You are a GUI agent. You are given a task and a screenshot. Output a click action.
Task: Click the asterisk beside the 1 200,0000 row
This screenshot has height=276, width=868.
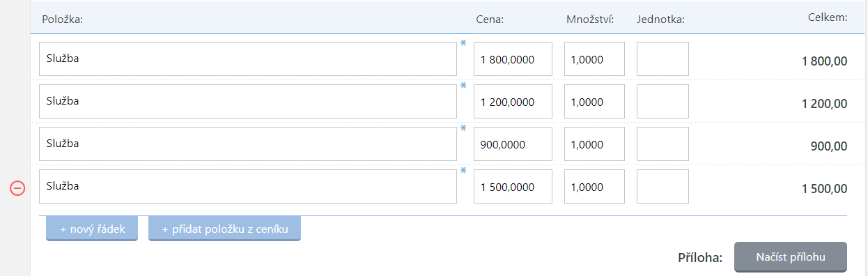pos(463,86)
